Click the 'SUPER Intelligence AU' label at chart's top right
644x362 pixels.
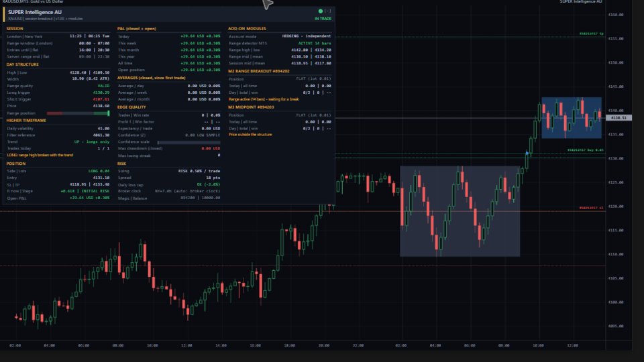[x=581, y=1]
